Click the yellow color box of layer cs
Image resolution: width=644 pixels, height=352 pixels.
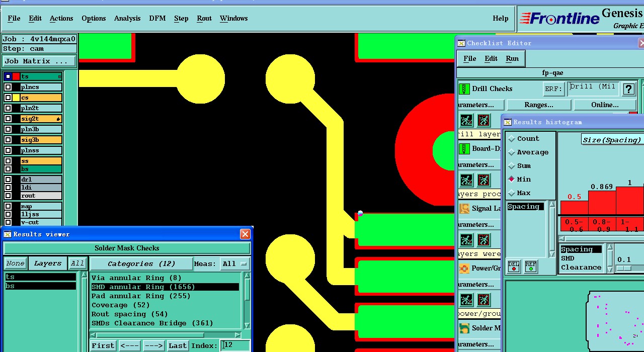[16, 98]
